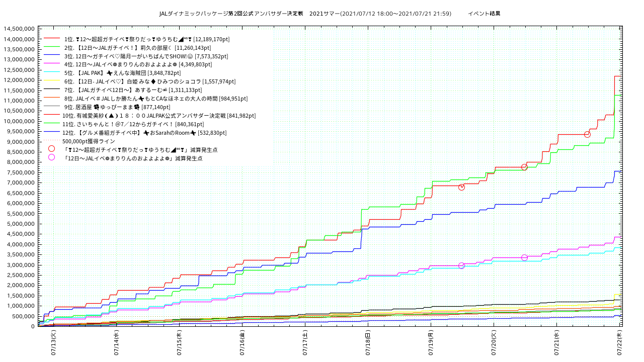Viewport: 644px width, 362px height.
Task: Click the ゆうちむ '減算発生点' legend label
Action: (x=140, y=149)
